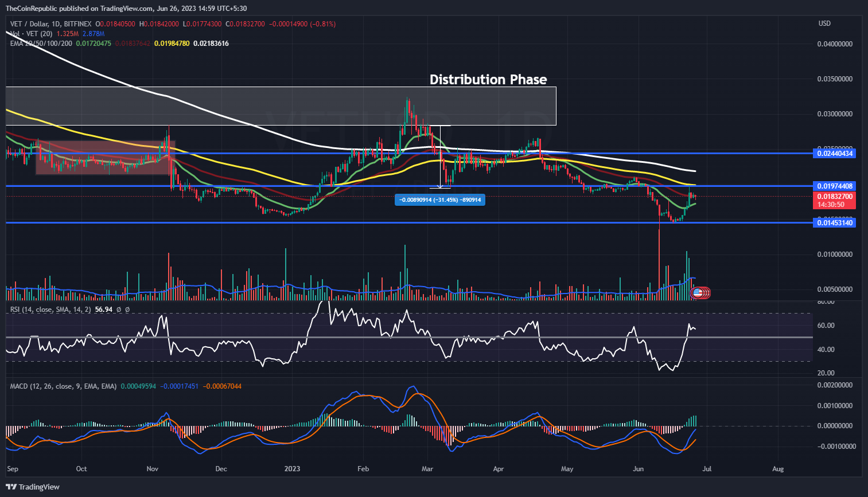868x497 pixels.
Task: Open the US flag economic event marker
Action: 697,293
